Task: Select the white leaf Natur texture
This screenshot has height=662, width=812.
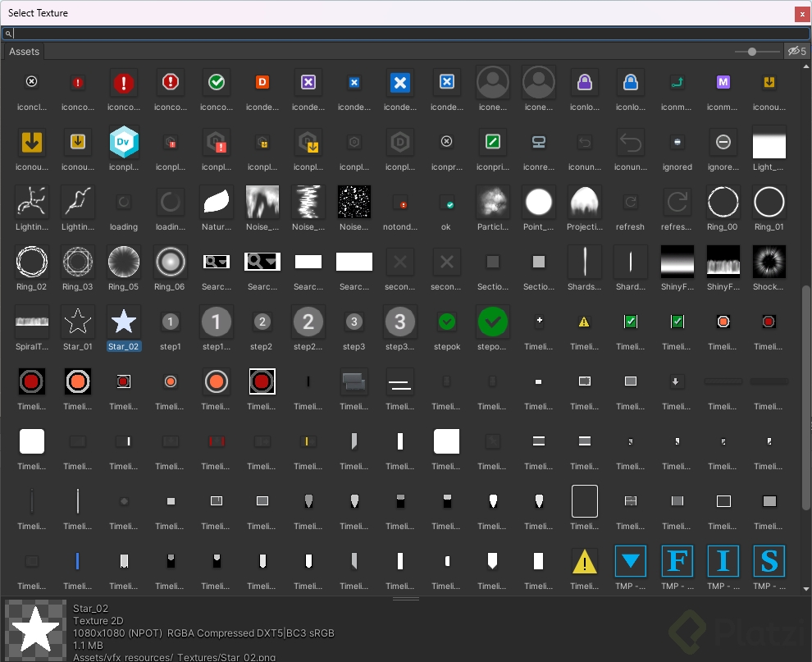Action: [x=216, y=202]
